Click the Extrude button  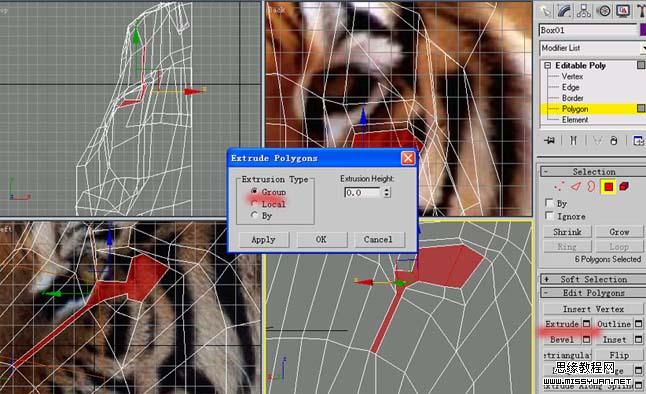coord(562,324)
